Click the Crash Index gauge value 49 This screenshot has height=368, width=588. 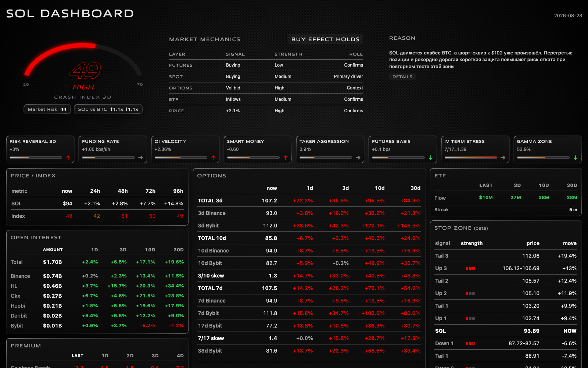click(x=85, y=71)
